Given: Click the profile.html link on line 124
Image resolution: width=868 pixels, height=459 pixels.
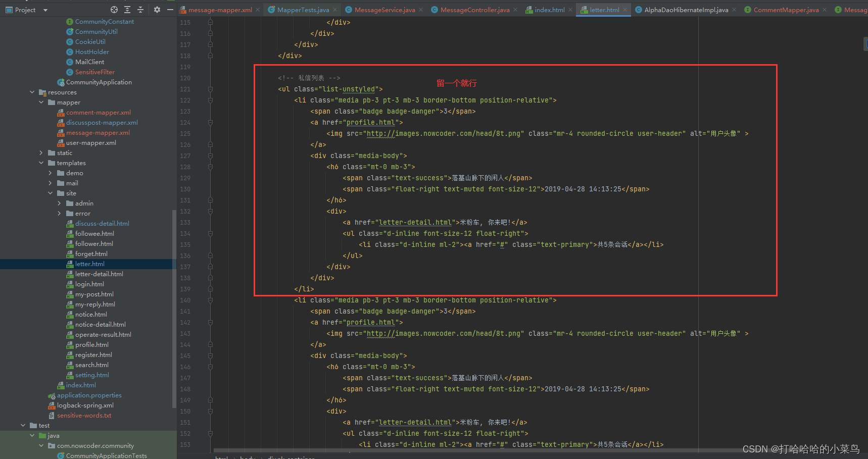Looking at the screenshot, I should (370, 122).
